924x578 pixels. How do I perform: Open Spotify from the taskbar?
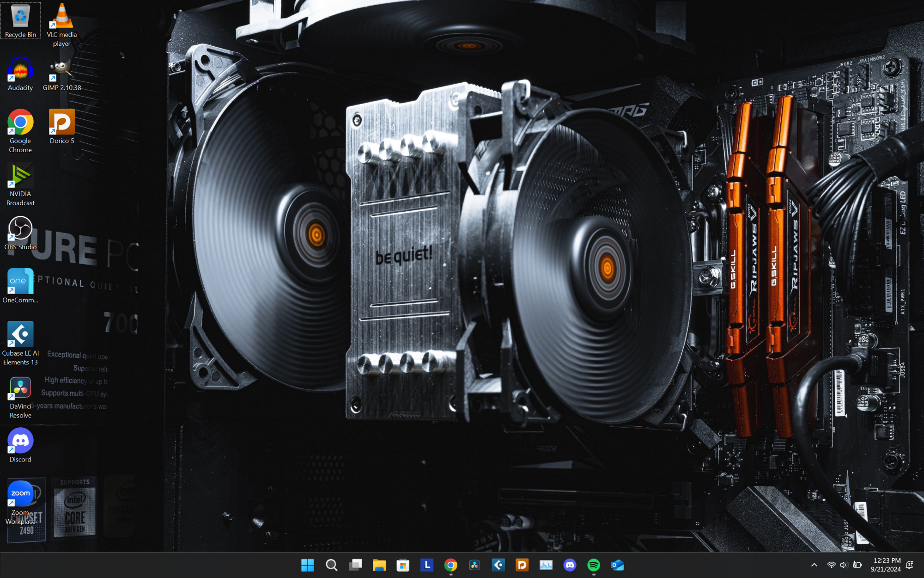[594, 565]
